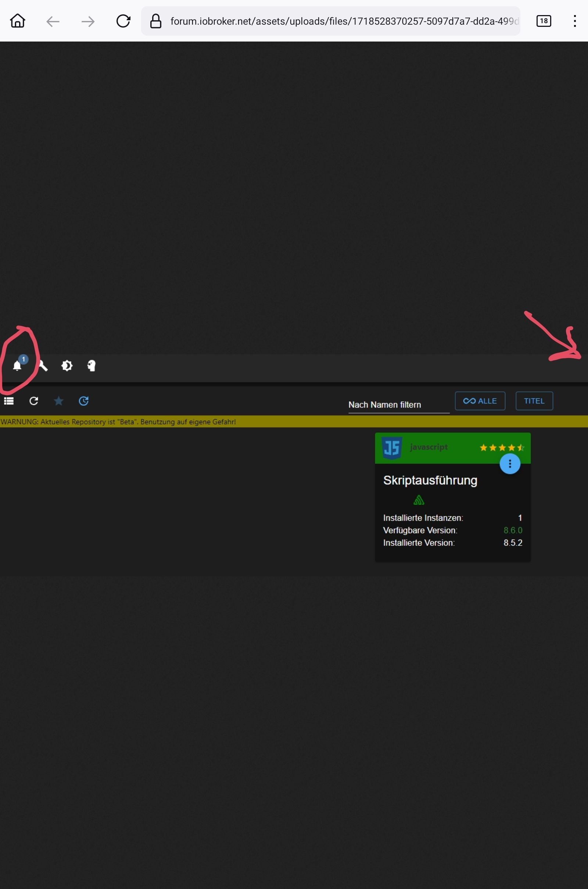Image resolution: width=588 pixels, height=889 pixels.
Task: Go forward in browser history
Action: (x=88, y=21)
